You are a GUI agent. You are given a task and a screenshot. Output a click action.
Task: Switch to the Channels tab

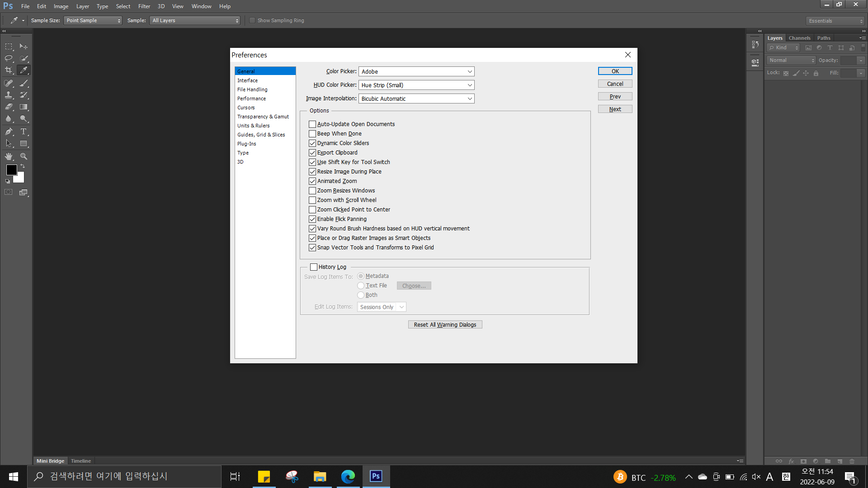point(799,38)
